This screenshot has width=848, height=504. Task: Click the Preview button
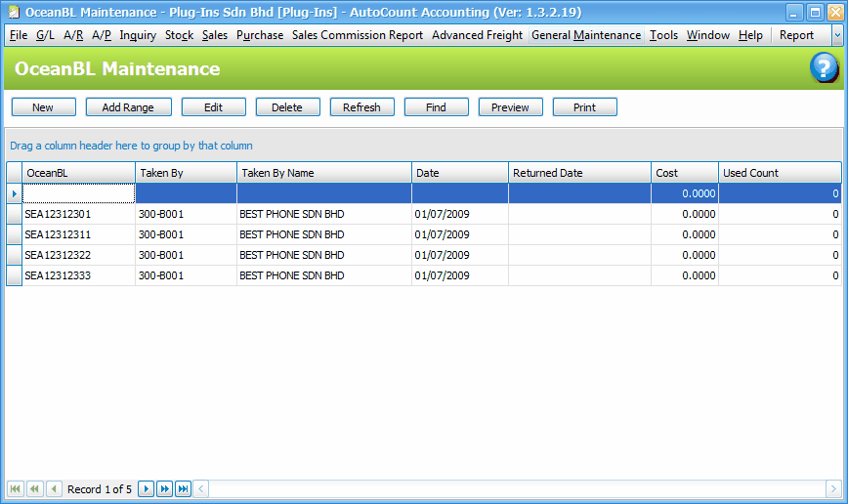click(x=510, y=107)
